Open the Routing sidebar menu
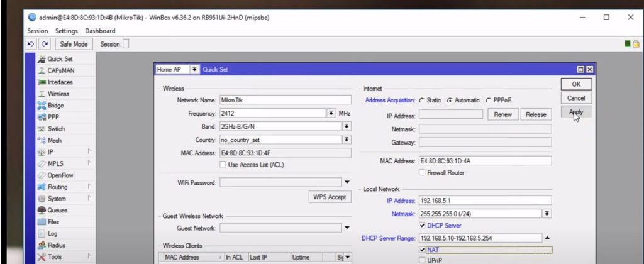 (x=57, y=187)
